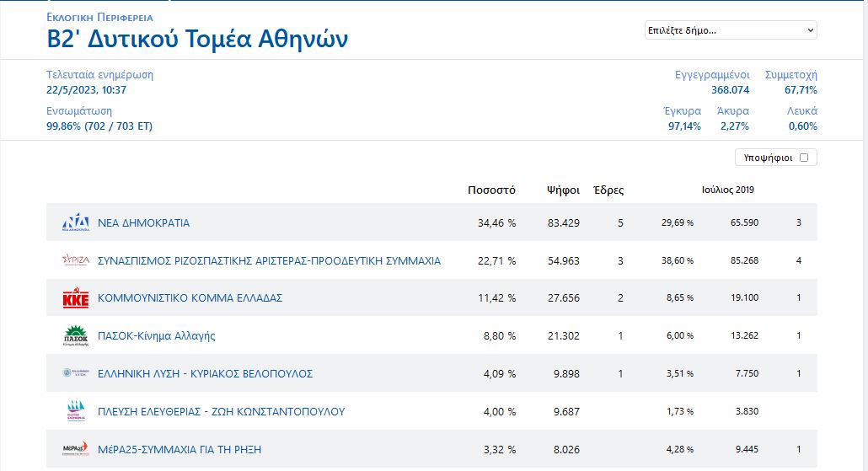Click the ΜέΡΑ25 party logo
Image resolution: width=868 pixels, height=471 pixels.
pos(76,449)
